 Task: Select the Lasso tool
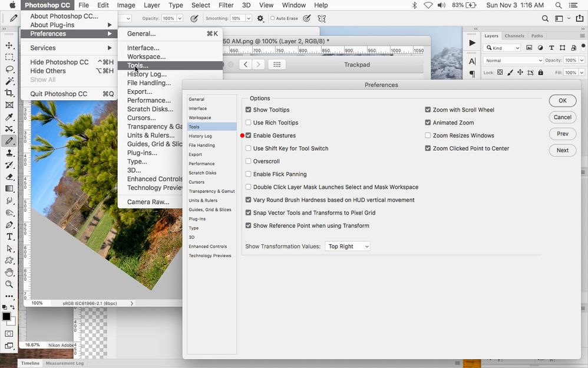click(9, 69)
